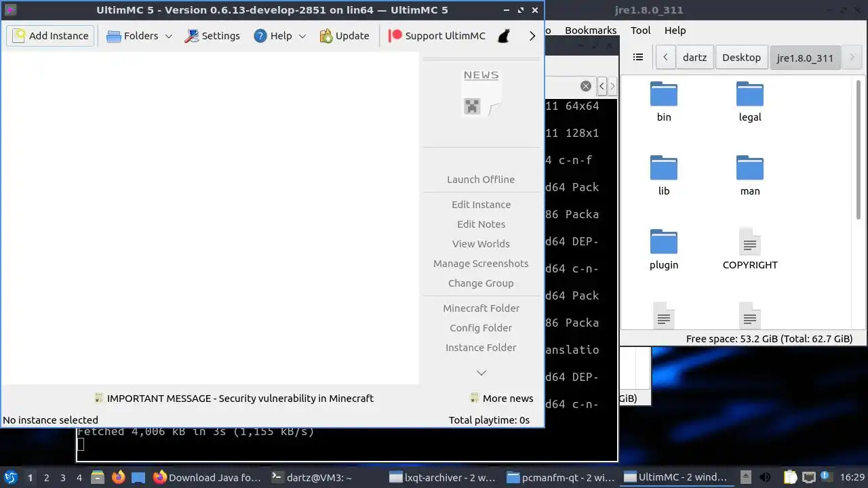Open UltimMC Settings
Screen dimensions: 868x488
(x=212, y=36)
